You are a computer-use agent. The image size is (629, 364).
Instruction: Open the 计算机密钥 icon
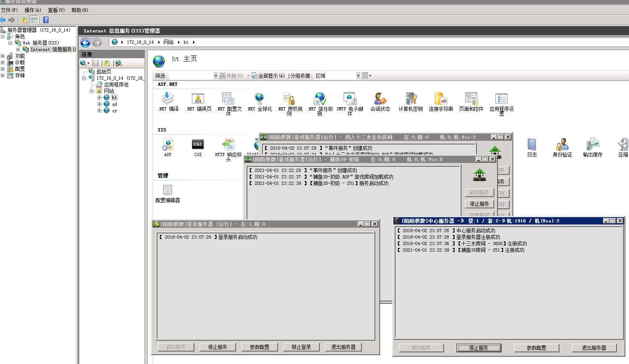(410, 99)
